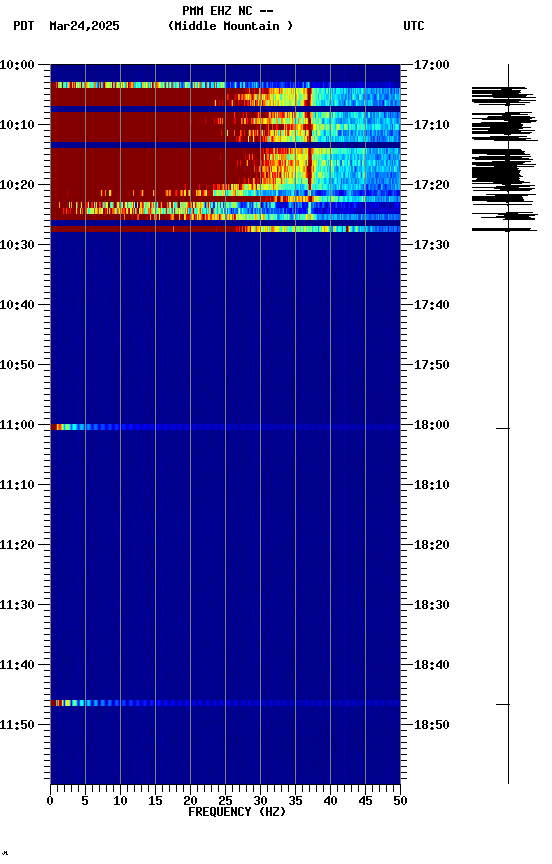Click the 11:00 PDT time label
Image resolution: width=552 pixels, height=864 pixels.
[x=17, y=425]
